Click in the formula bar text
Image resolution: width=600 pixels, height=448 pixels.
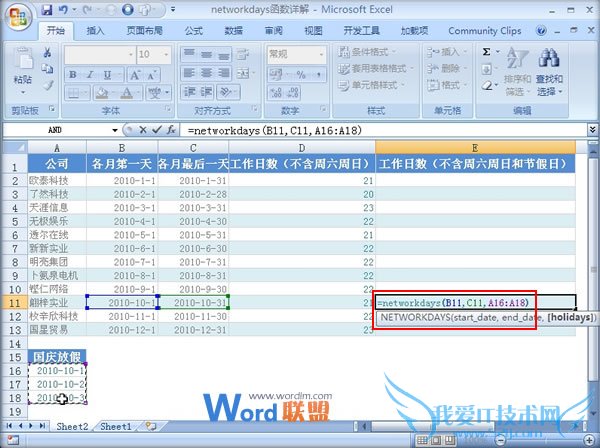pos(274,130)
